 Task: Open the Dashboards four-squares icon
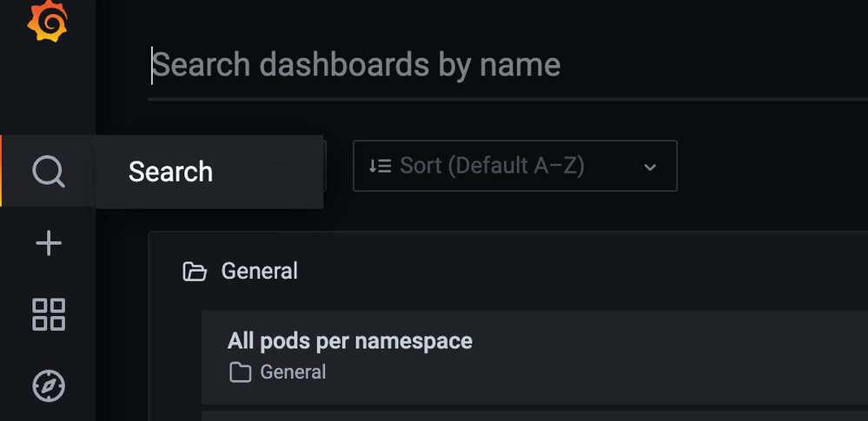tap(48, 314)
